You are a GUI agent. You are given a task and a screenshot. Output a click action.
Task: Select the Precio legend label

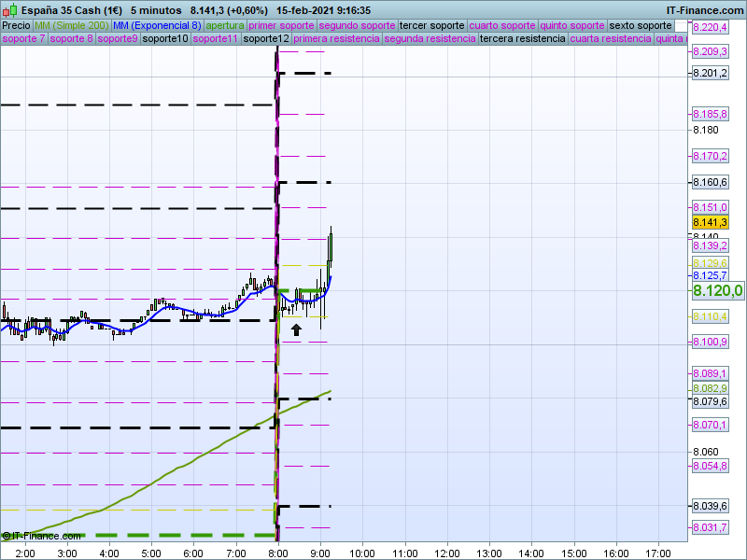coord(16,26)
